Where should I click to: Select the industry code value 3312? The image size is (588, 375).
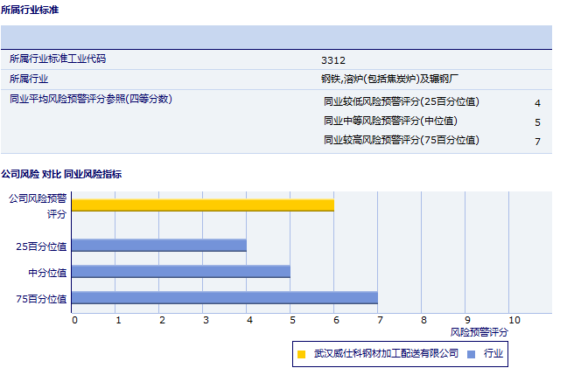[333, 60]
